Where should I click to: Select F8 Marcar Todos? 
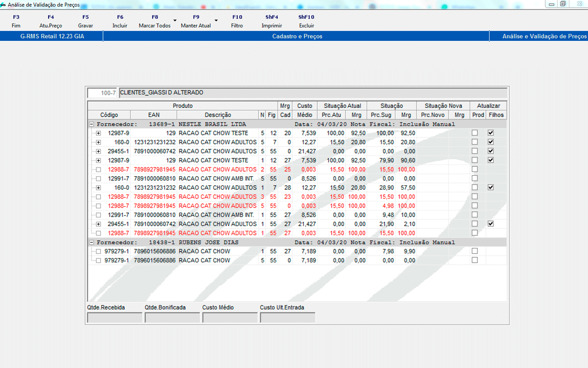click(154, 21)
